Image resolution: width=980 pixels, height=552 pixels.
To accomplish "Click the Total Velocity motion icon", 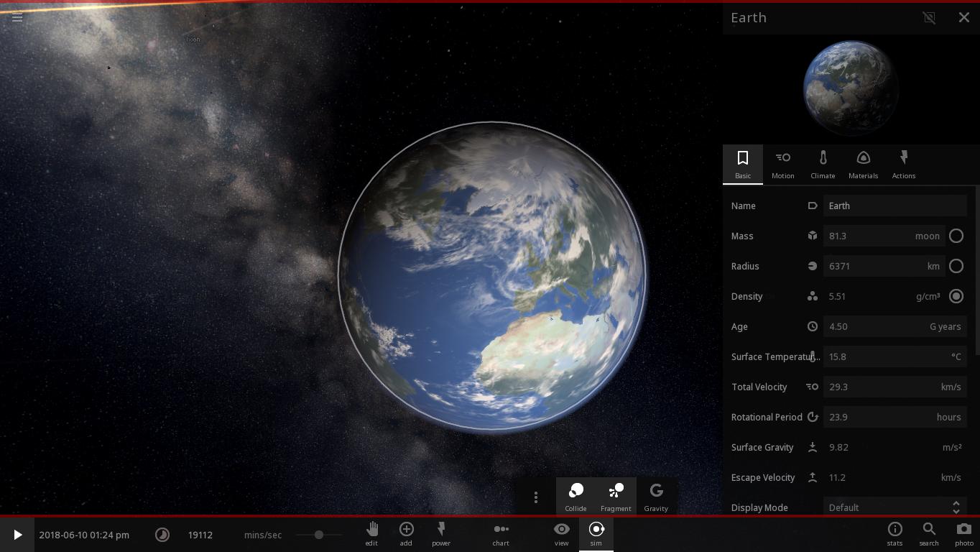I will pyautogui.click(x=813, y=387).
